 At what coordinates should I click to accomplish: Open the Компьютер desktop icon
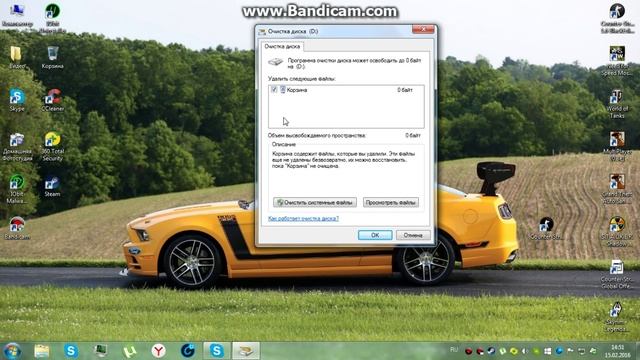point(17,15)
